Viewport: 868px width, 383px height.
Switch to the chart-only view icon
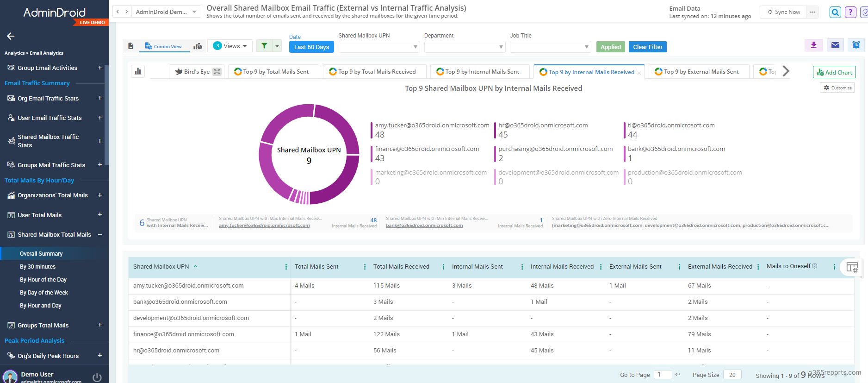point(198,46)
